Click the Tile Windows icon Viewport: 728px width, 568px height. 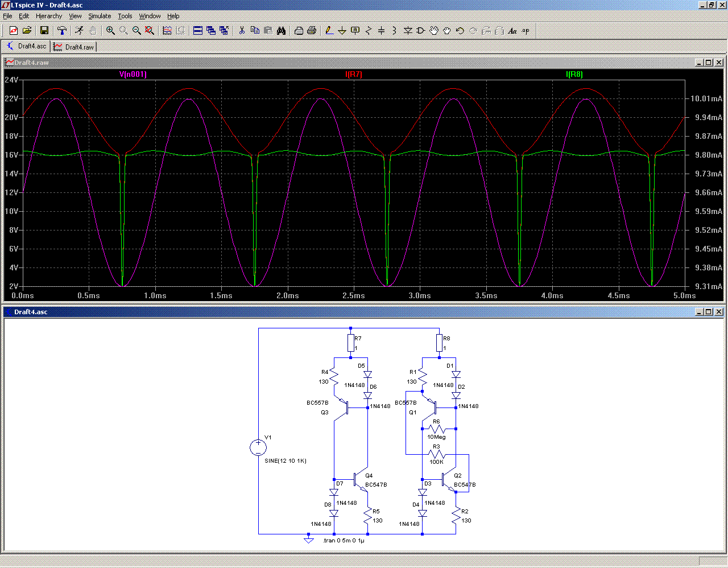pyautogui.click(x=198, y=31)
